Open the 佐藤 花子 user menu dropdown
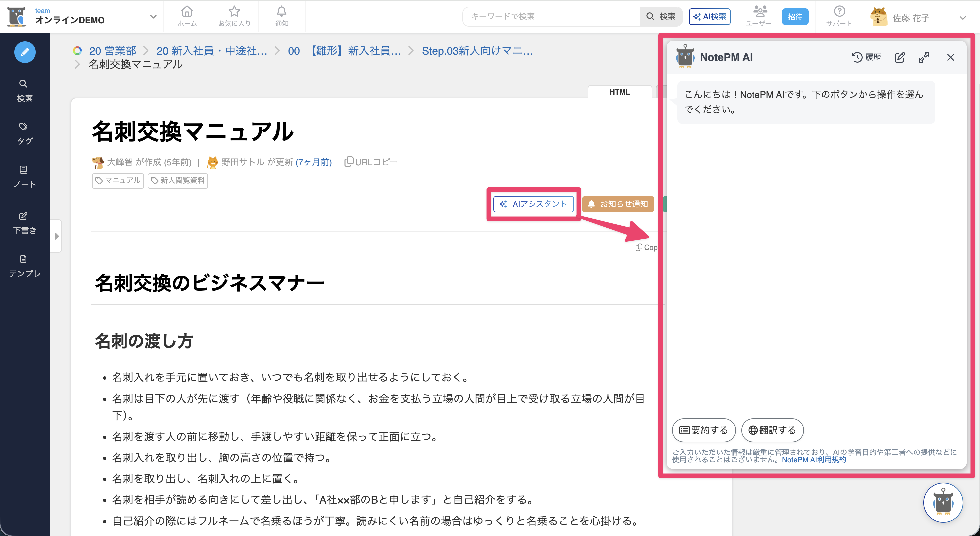Viewport: 980px width, 536px height. 963,18
